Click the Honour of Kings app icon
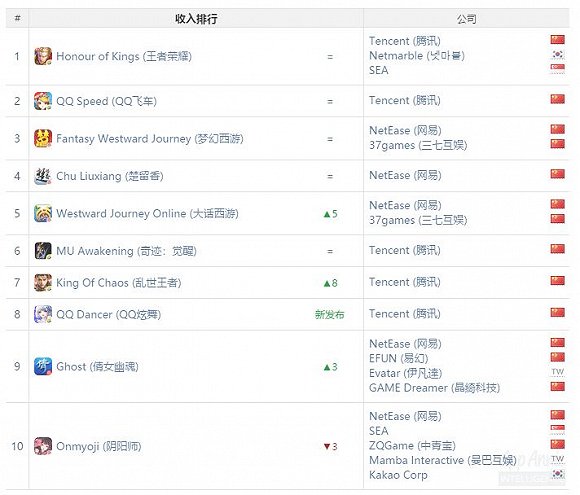The width and height of the screenshot is (580, 495). point(43,56)
